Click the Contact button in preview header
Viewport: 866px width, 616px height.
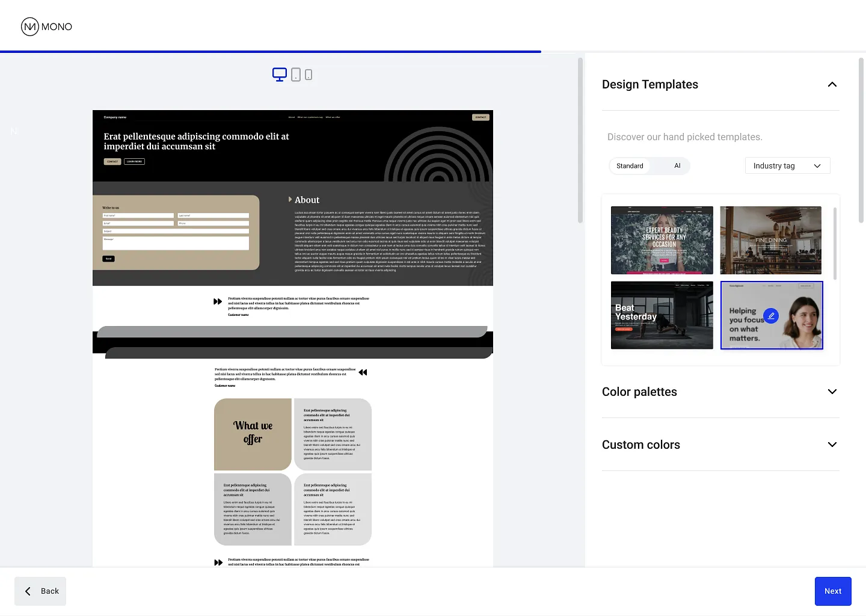click(481, 117)
